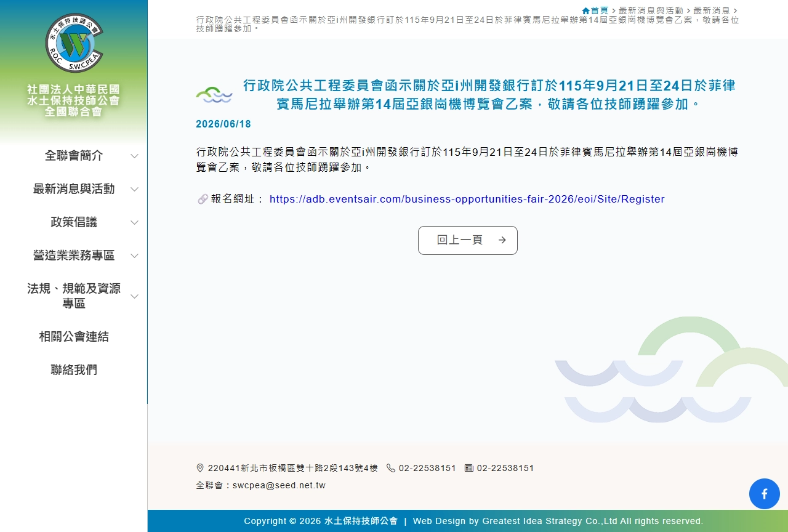Click the home icon in breadcrumb
This screenshot has width=788, height=532.
[x=585, y=10]
